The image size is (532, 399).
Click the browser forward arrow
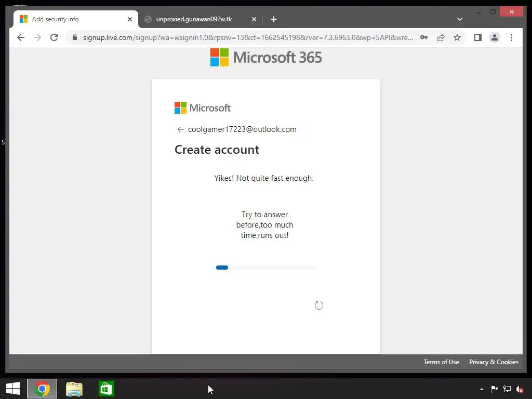(x=37, y=37)
